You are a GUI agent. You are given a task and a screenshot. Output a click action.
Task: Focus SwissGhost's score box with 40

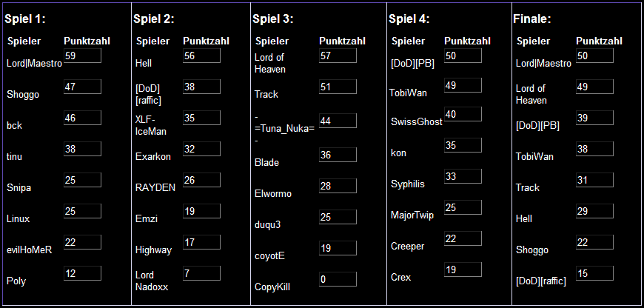pyautogui.click(x=463, y=114)
